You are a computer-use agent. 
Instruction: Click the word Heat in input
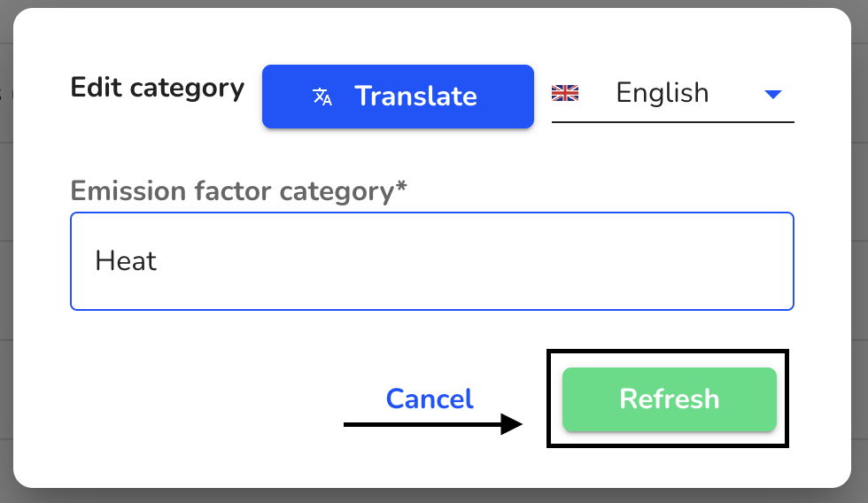pos(126,260)
